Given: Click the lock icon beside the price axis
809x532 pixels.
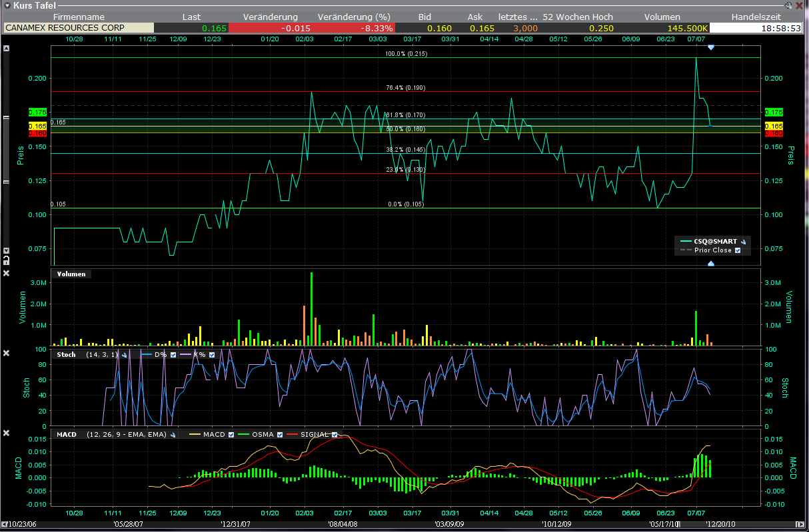Looking at the screenshot, I should click(x=7, y=259).
